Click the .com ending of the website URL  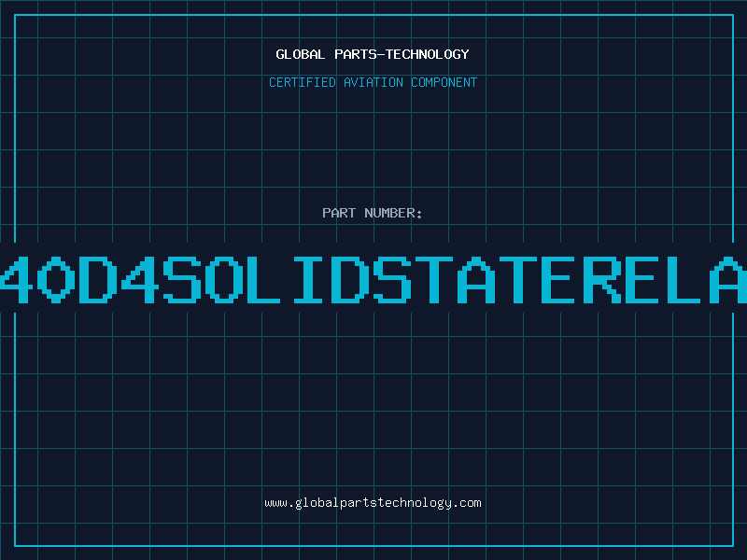click(467, 503)
